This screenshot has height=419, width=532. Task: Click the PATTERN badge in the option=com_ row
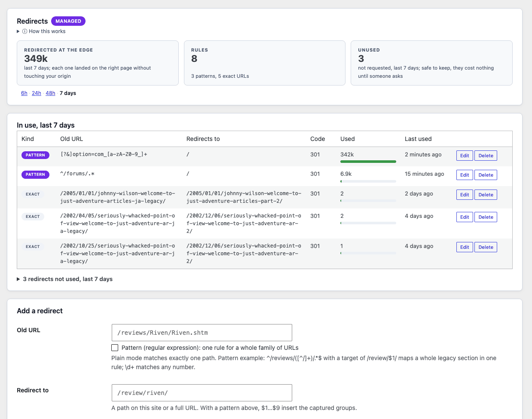(x=35, y=155)
